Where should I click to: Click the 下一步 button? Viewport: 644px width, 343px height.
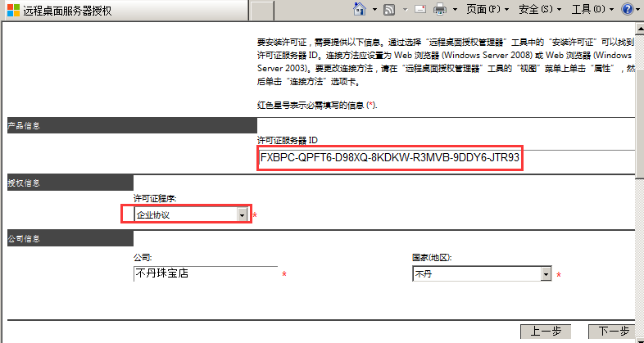613,332
